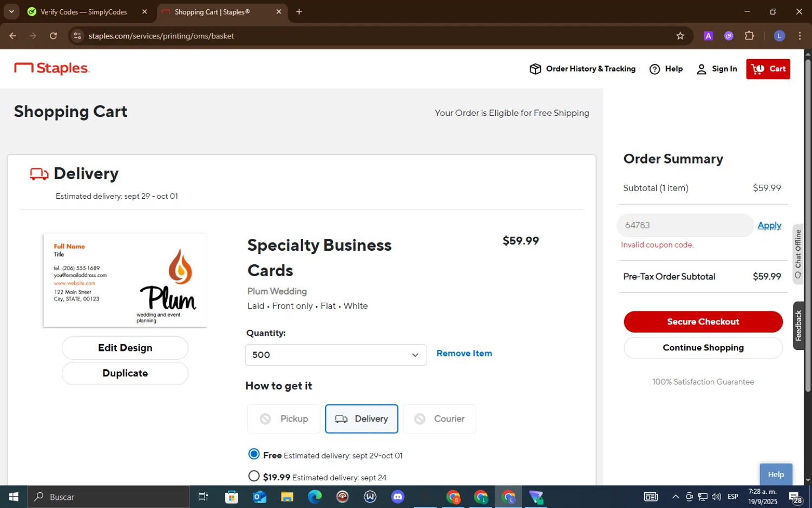Close the Verify Codes tab
This screenshot has height=508, width=812.
145,12
